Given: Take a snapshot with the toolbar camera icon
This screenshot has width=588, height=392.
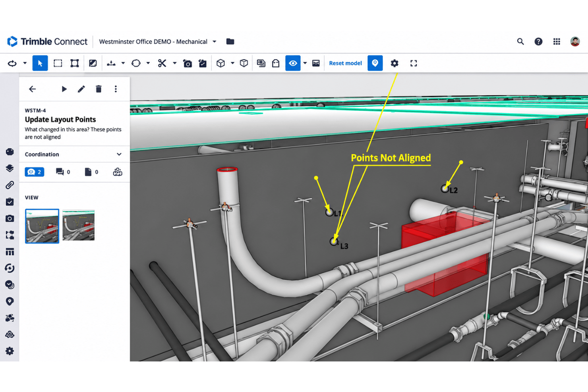Looking at the screenshot, I should tap(188, 63).
